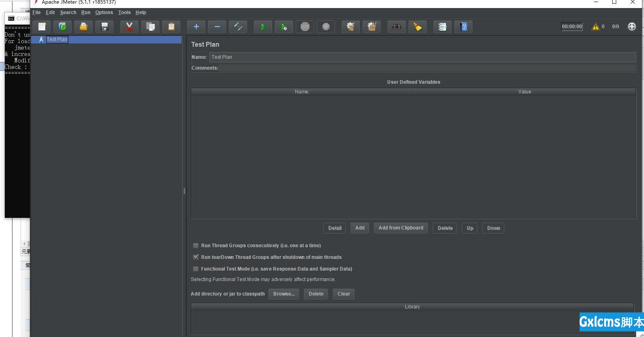This screenshot has height=337, width=644.
Task: Click Delete button next to Browse
Action: click(x=316, y=294)
